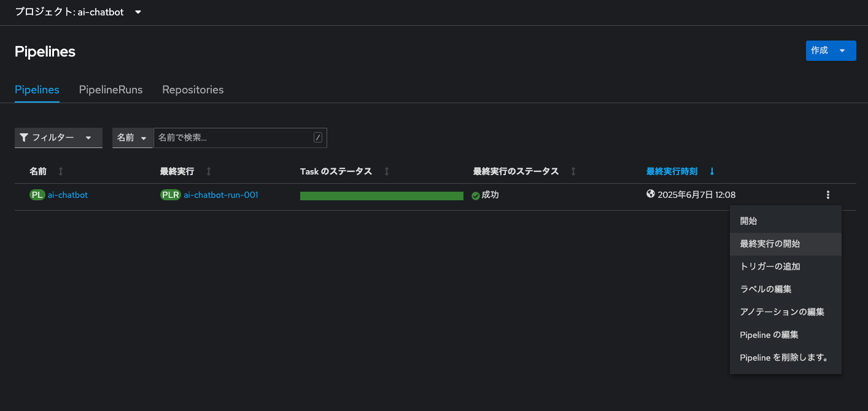Sort by 最終実行時刻 column header
The height and width of the screenshot is (411, 868).
tap(672, 171)
